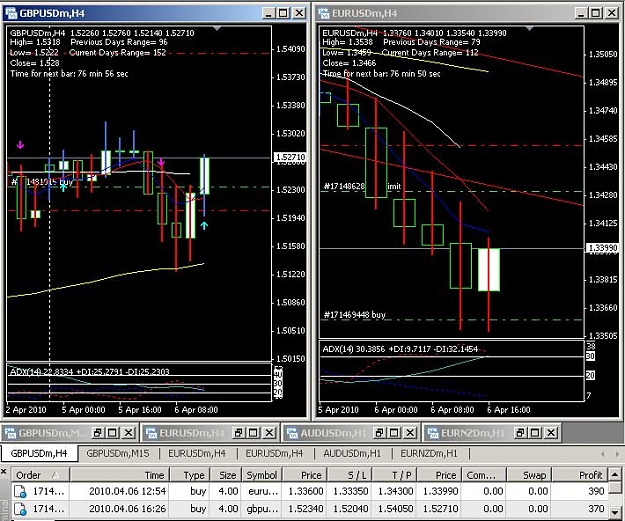Click the ADX(14) 30.3856 indicator label
The height and width of the screenshot is (521, 625).
click(400, 349)
